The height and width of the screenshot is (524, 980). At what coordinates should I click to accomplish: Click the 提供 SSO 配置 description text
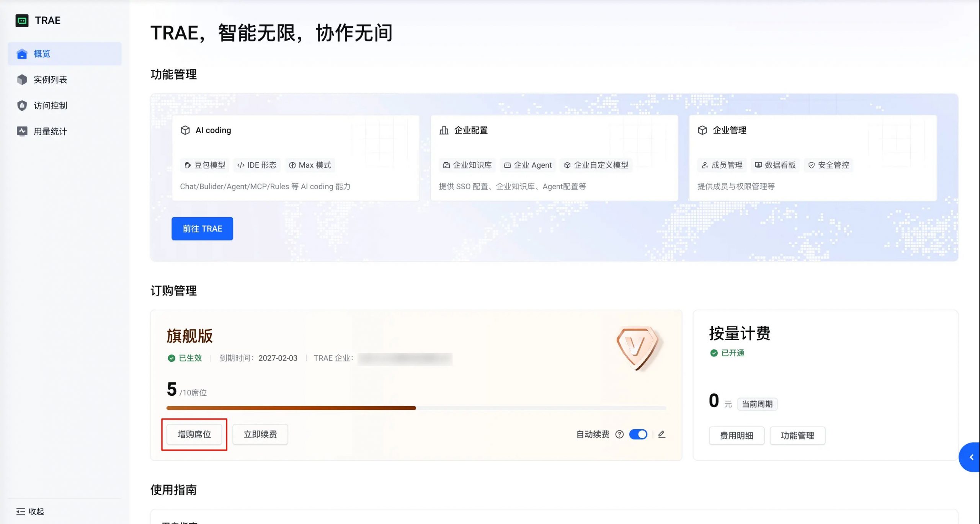pyautogui.click(x=512, y=186)
